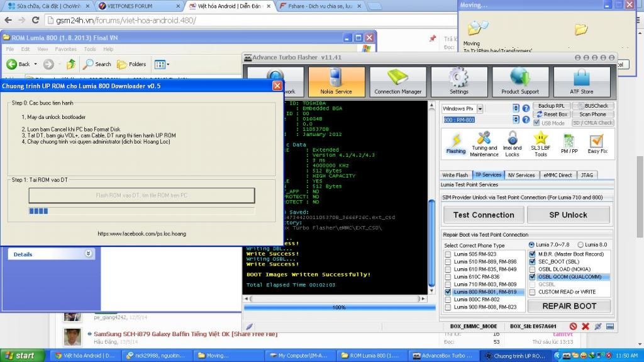Select the Flashing tool icon
Screen dimensions: 644x362
point(456,144)
